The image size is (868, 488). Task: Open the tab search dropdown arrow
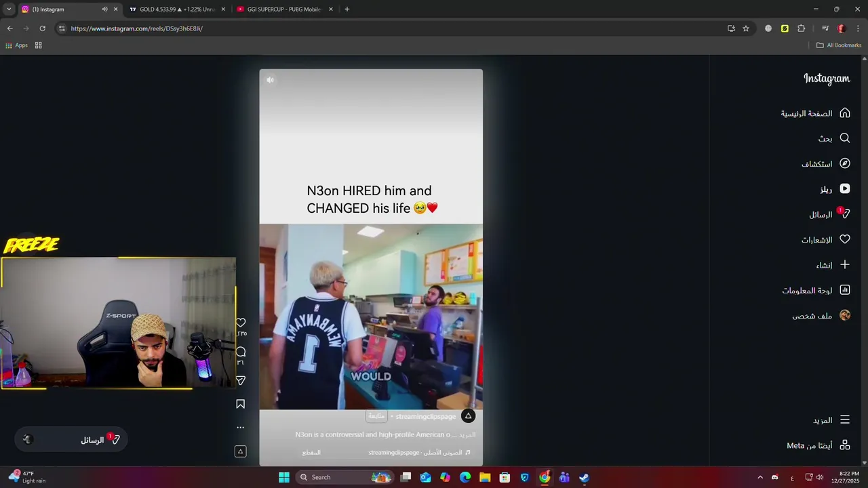click(x=9, y=9)
